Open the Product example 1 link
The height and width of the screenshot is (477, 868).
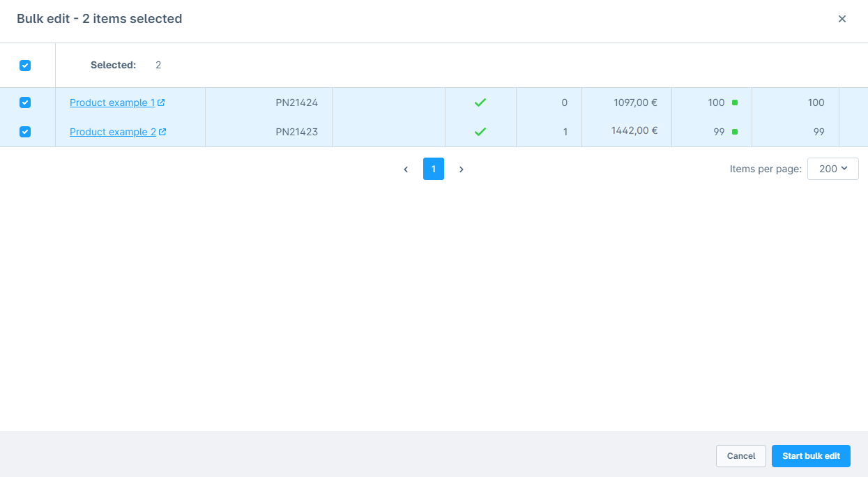coord(112,103)
